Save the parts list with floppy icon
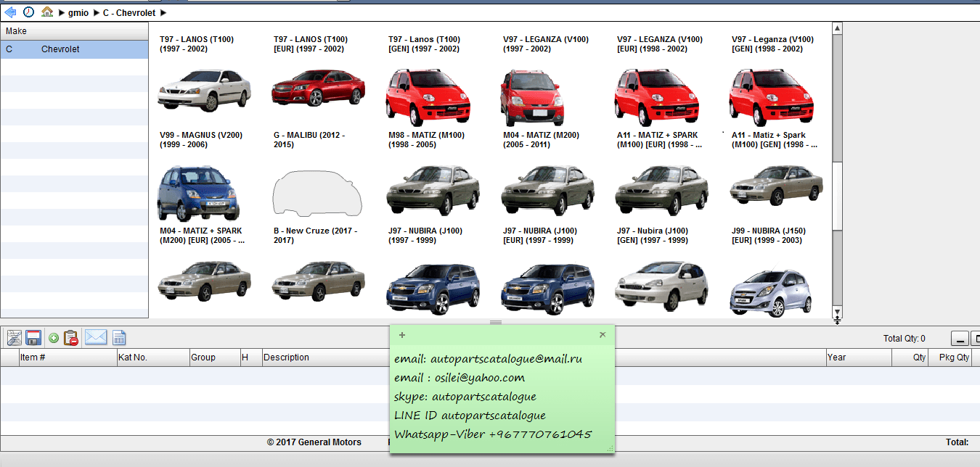980x467 pixels. [33, 337]
